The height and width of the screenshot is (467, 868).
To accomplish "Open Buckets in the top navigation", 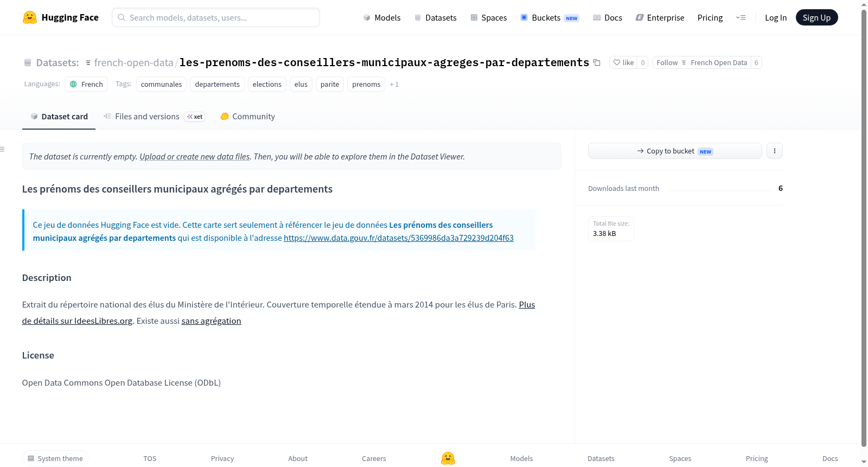I will (550, 17).
